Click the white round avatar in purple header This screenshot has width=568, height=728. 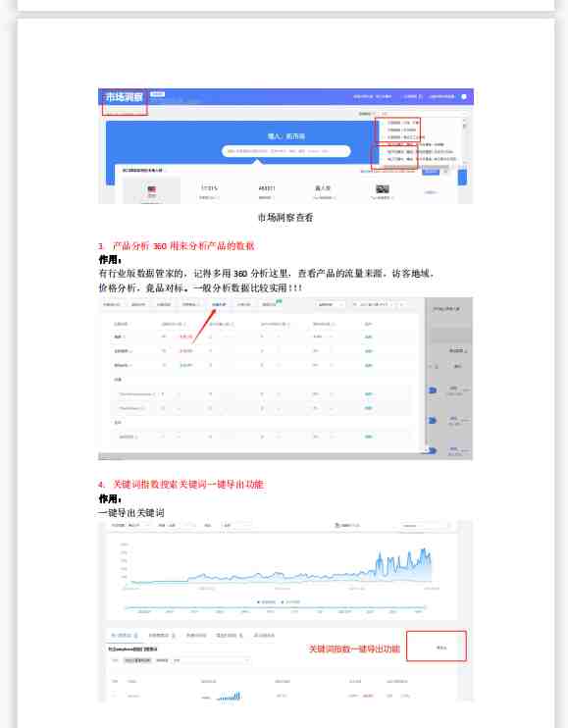coord(464,96)
